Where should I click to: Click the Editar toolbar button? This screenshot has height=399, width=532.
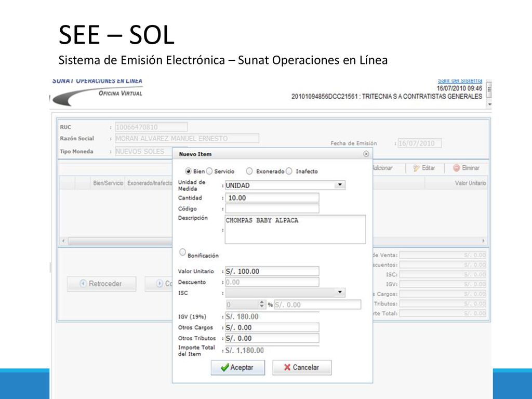(x=424, y=168)
